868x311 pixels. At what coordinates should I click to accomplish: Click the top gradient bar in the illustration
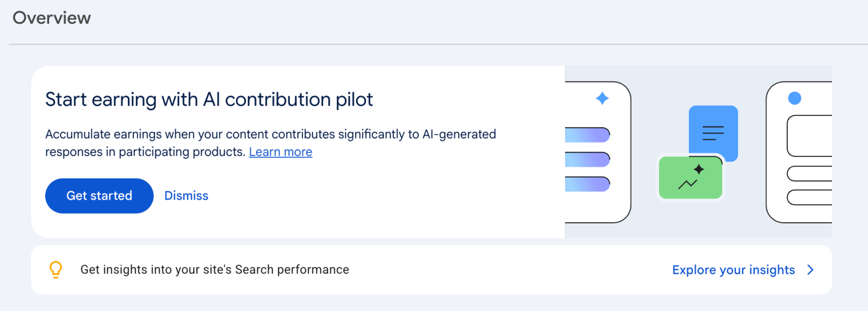pos(588,135)
